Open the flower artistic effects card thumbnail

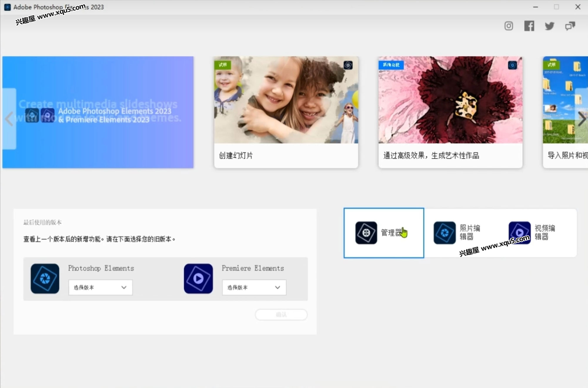click(x=450, y=100)
